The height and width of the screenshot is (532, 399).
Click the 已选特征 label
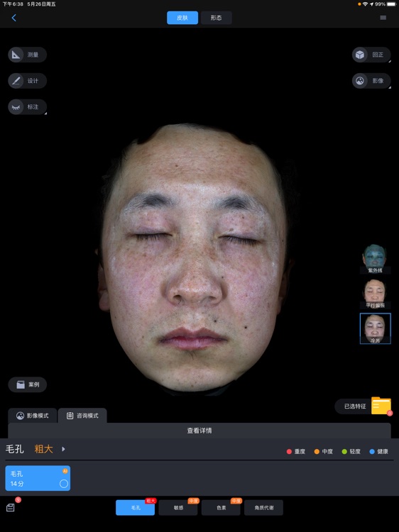click(x=355, y=406)
